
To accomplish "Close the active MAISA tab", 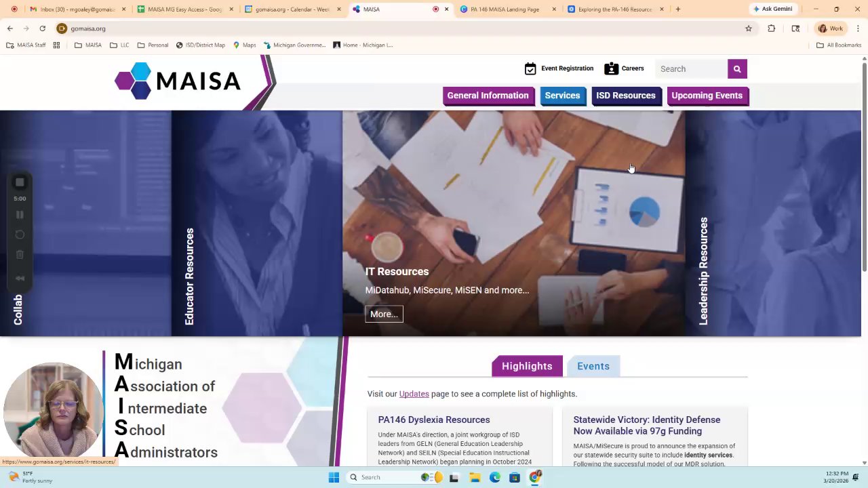I will coord(446,9).
